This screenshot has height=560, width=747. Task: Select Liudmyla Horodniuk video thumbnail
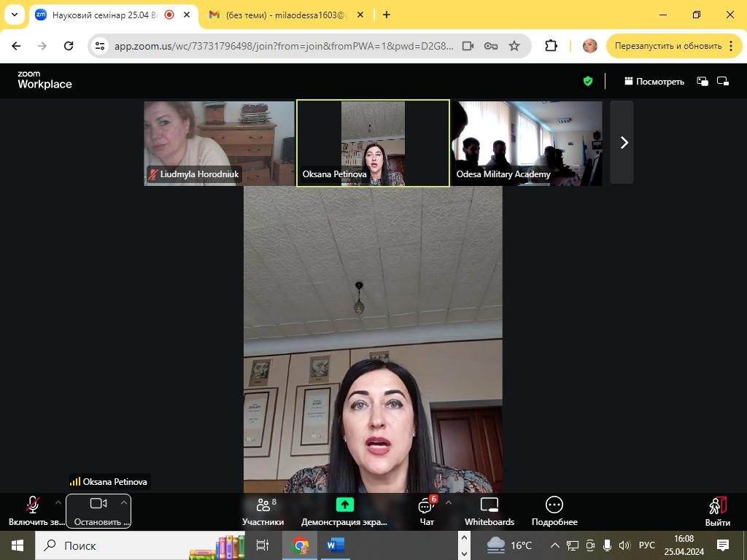tap(219, 144)
